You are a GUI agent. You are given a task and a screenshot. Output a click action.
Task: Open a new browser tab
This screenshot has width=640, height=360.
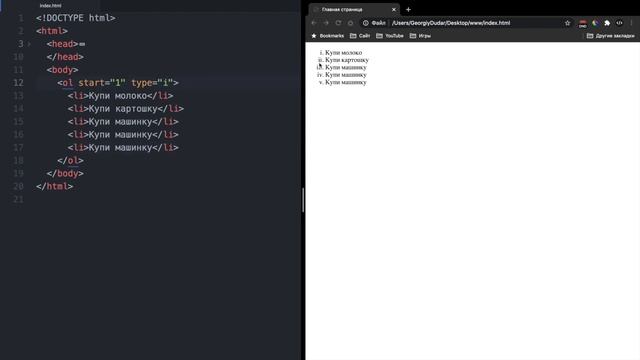(408, 9)
